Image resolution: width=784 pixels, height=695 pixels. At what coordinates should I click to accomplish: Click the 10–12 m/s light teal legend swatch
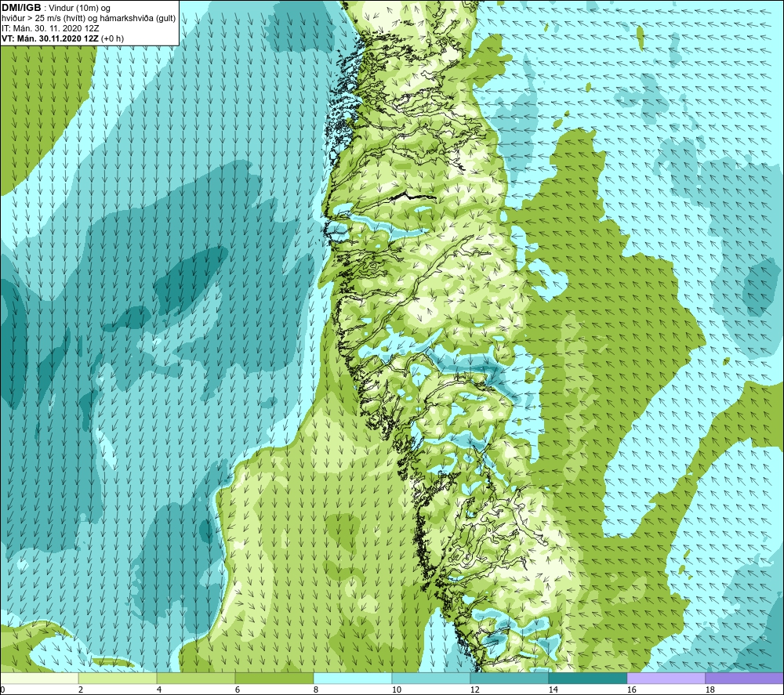(x=431, y=678)
